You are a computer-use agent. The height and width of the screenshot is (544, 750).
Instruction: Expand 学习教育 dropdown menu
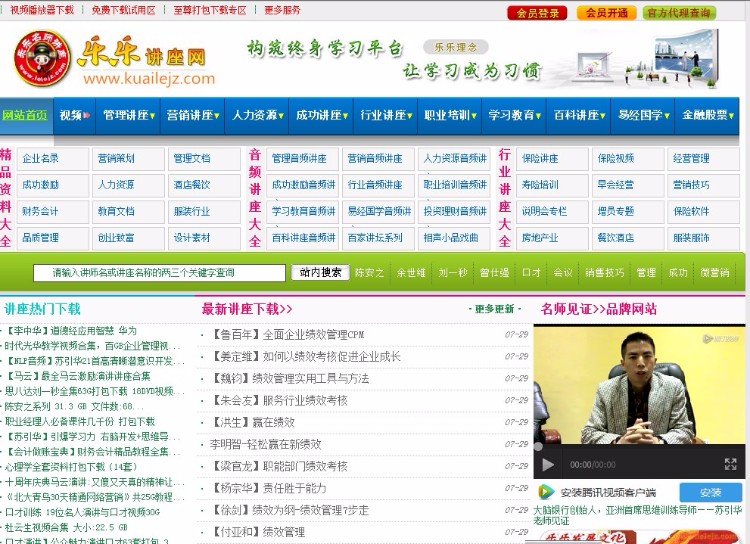[x=514, y=115]
